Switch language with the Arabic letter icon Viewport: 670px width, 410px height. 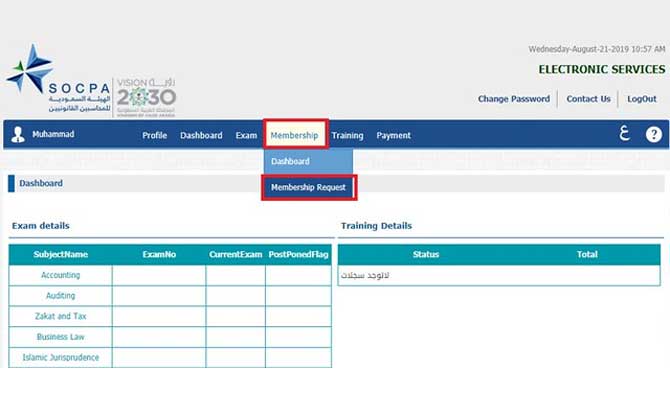pyautogui.click(x=624, y=134)
